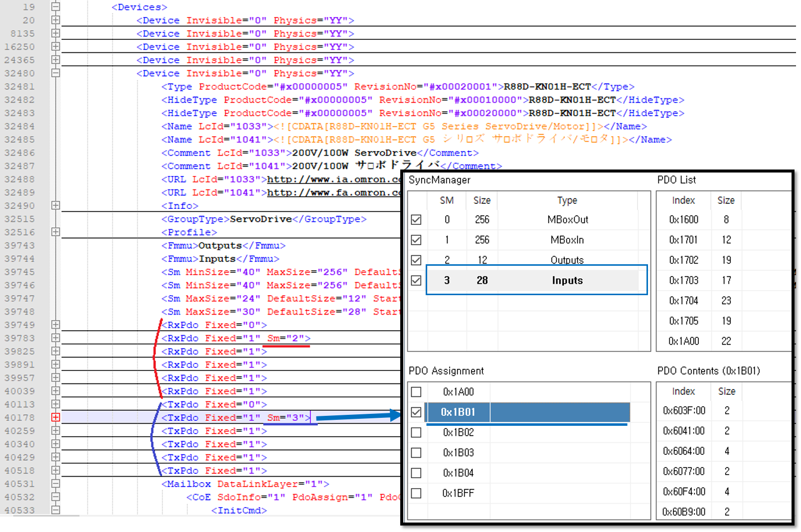The width and height of the screenshot is (801, 532).
Task: Collapse the Mailbox element at line 40531
Action: pos(55,484)
